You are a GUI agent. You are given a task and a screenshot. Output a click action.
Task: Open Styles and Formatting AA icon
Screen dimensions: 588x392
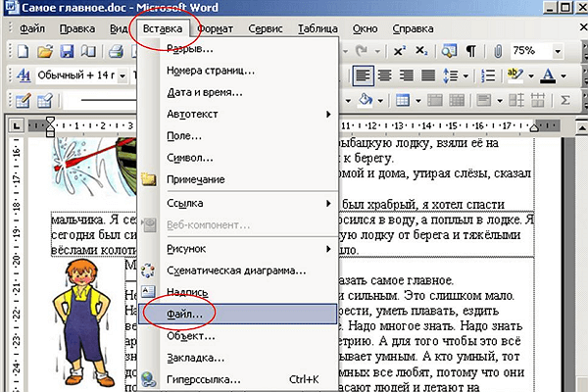[24, 75]
